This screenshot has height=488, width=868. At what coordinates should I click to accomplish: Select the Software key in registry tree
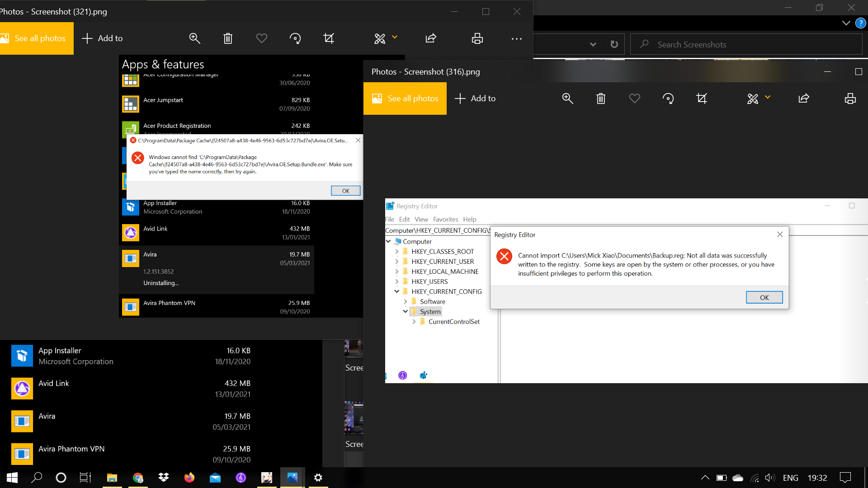432,301
